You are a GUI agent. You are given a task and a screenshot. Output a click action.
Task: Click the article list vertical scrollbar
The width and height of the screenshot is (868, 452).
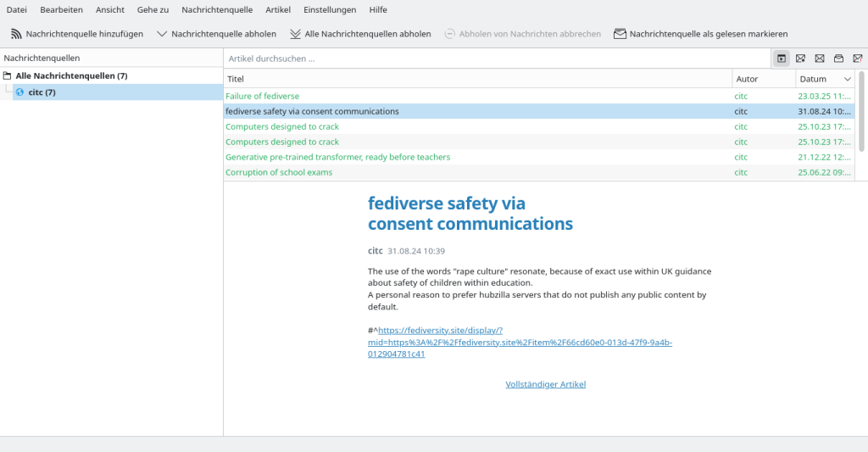click(862, 110)
